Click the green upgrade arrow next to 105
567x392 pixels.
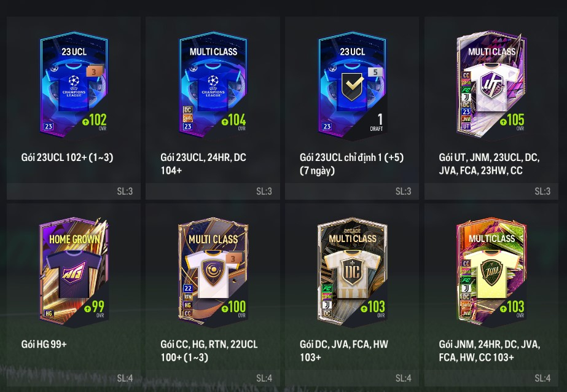[503, 122]
